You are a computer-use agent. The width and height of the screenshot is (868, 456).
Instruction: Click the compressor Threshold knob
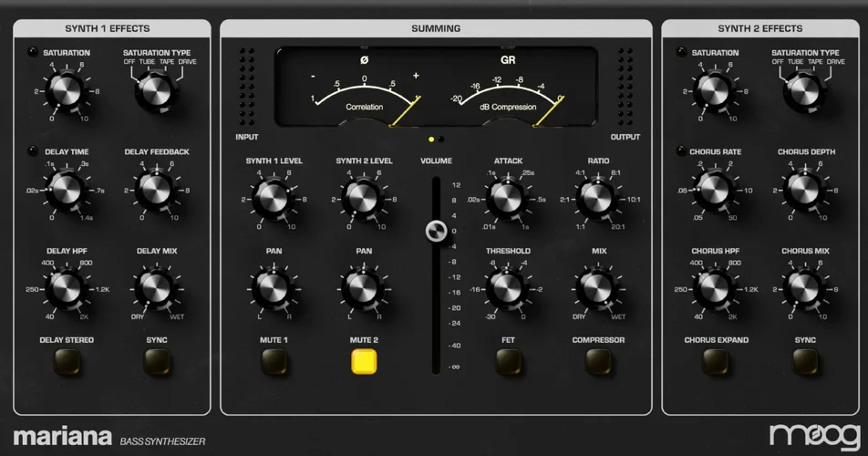(x=507, y=289)
